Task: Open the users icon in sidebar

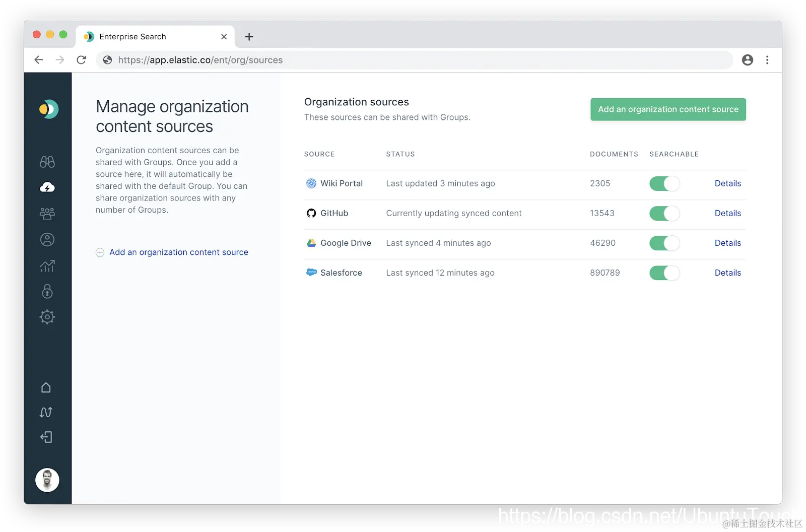Action: [x=47, y=240]
